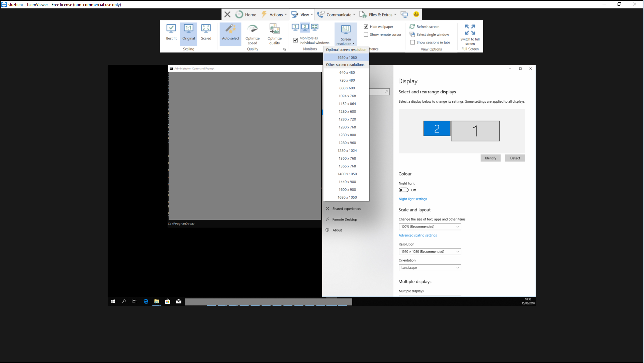Viewport: 644px width, 363px height.
Task: Switch to full screen icon
Action: pyautogui.click(x=470, y=29)
